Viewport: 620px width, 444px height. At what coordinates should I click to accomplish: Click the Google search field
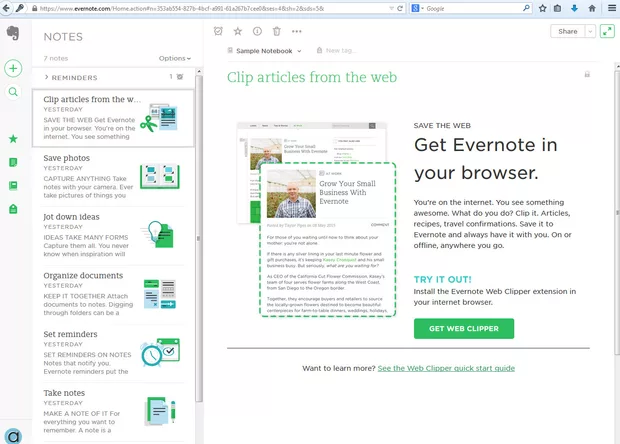tap(473, 8)
